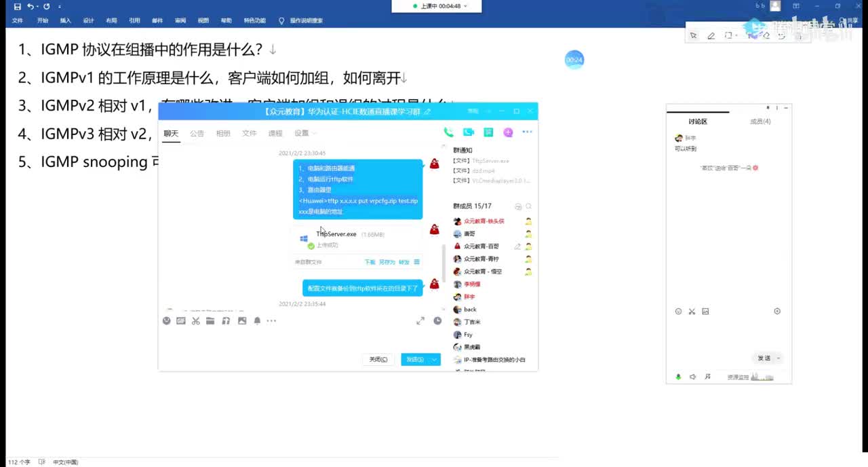Viewport: 868px width, 467px height.
Task: Click emoji icon in the discussion panel
Action: [x=678, y=312]
